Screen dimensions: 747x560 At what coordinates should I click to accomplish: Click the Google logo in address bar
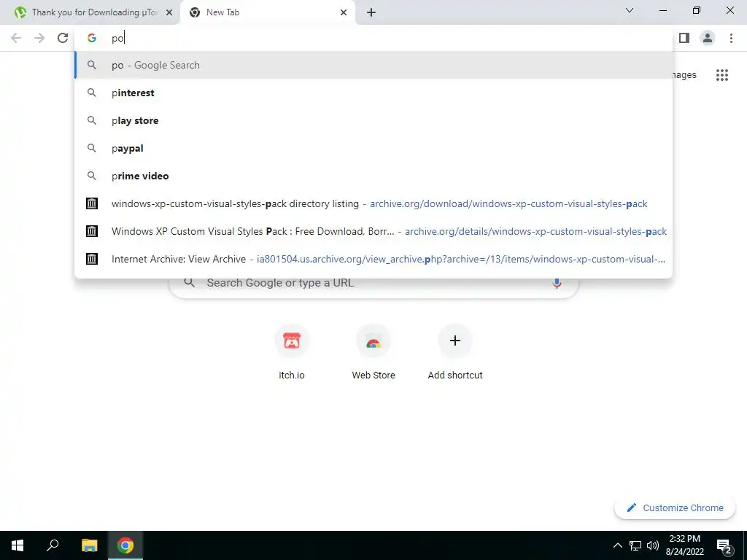click(91, 38)
